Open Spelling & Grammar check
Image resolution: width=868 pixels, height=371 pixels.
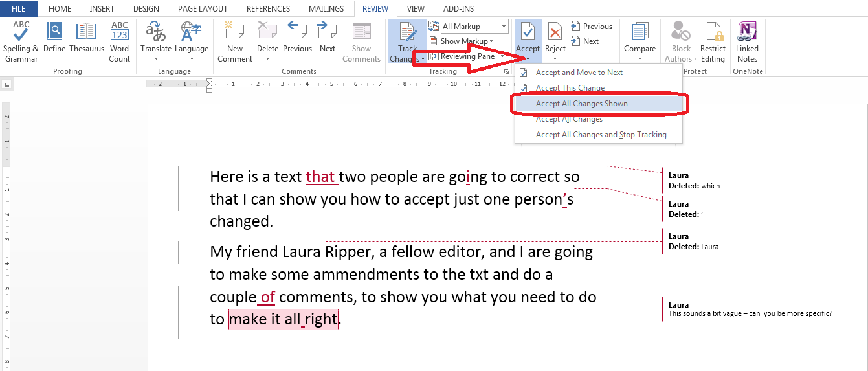click(21, 41)
